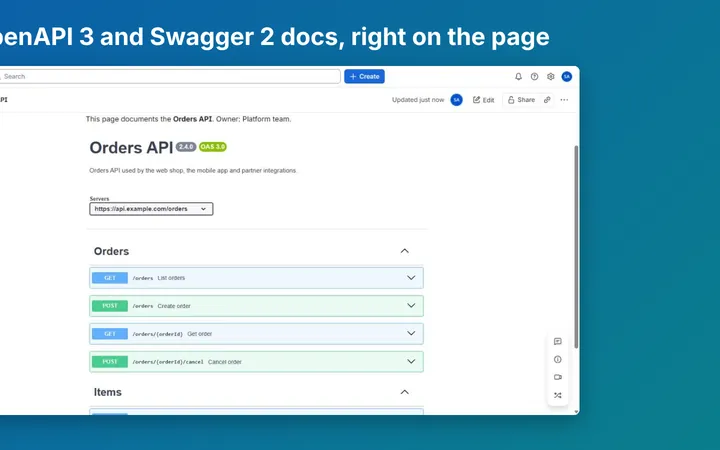This screenshot has height=450, width=720.
Task: Open the SA profile avatar in top bar
Action: pyautogui.click(x=567, y=77)
